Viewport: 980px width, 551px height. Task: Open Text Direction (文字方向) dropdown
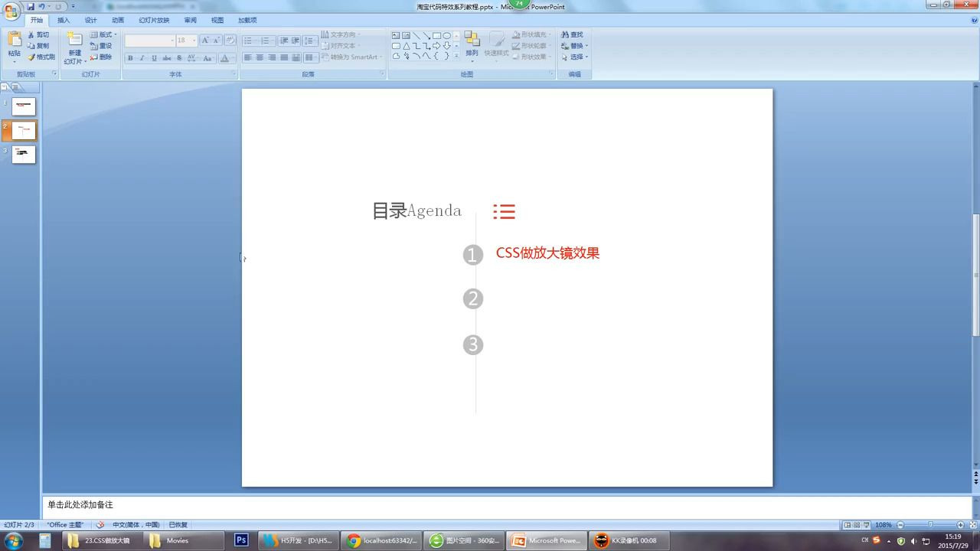click(341, 34)
